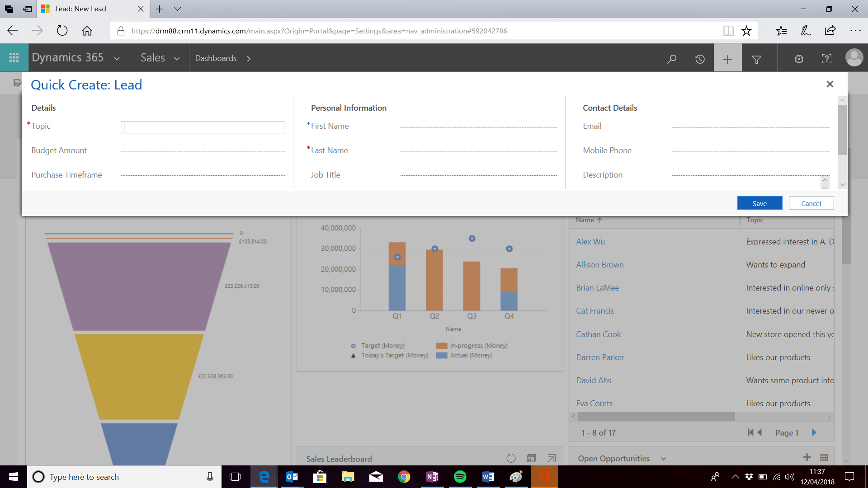Open Edge settings ellipsis menu
Viewport: 868px width, 488px height.
pos(855,31)
